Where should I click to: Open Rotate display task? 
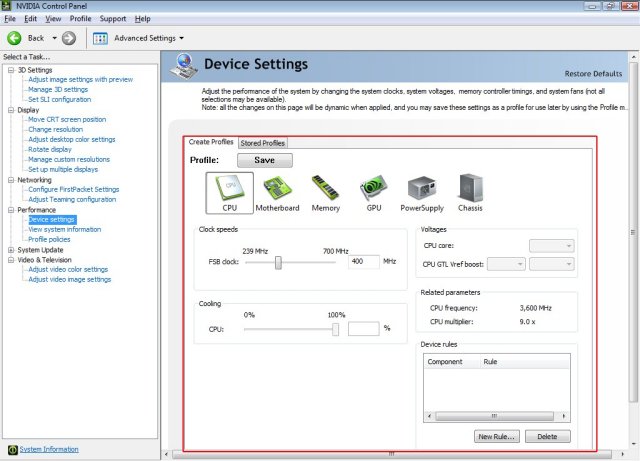click(50, 149)
